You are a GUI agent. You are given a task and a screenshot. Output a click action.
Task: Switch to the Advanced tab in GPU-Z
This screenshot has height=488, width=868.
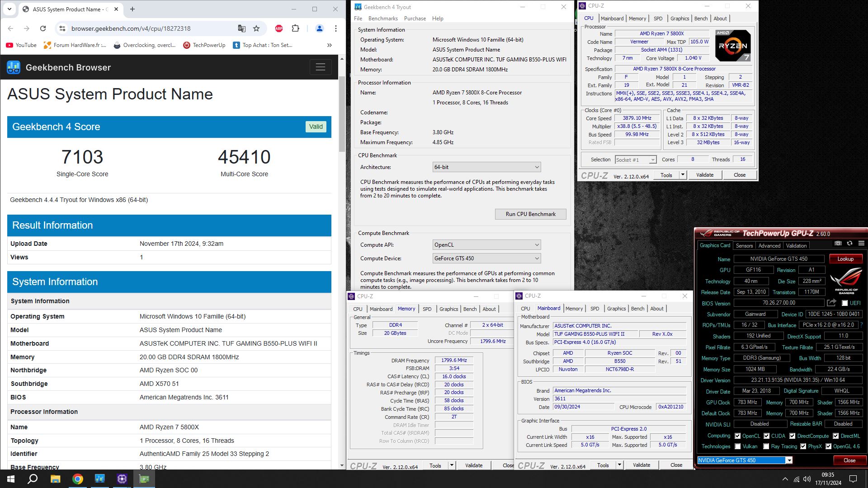point(769,246)
